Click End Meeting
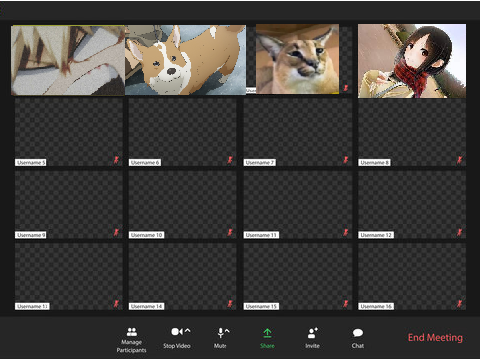Screen dimensions: 480x360 point(435,337)
